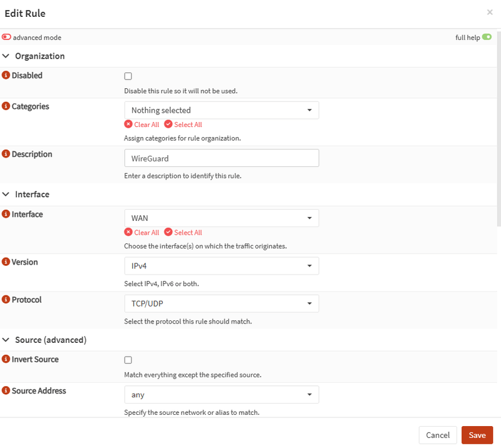501x448 pixels.
Task: Click the info icon beside Version
Action: [x=6, y=262]
